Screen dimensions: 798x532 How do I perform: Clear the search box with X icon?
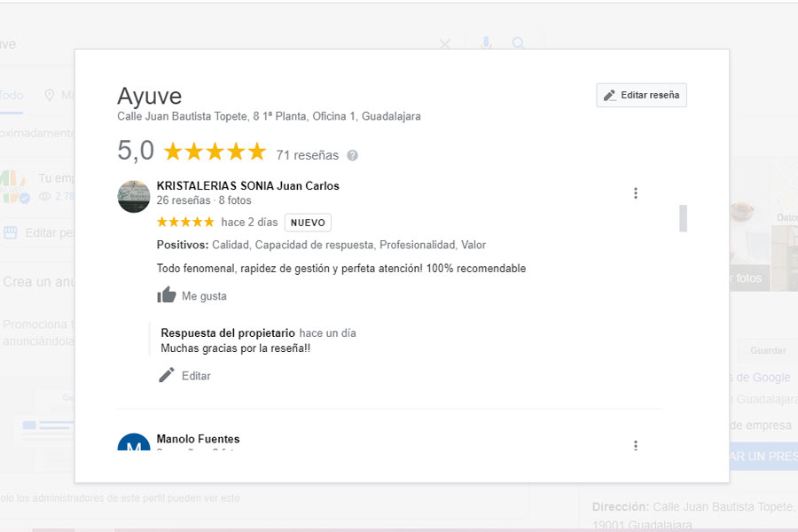pos(445,44)
